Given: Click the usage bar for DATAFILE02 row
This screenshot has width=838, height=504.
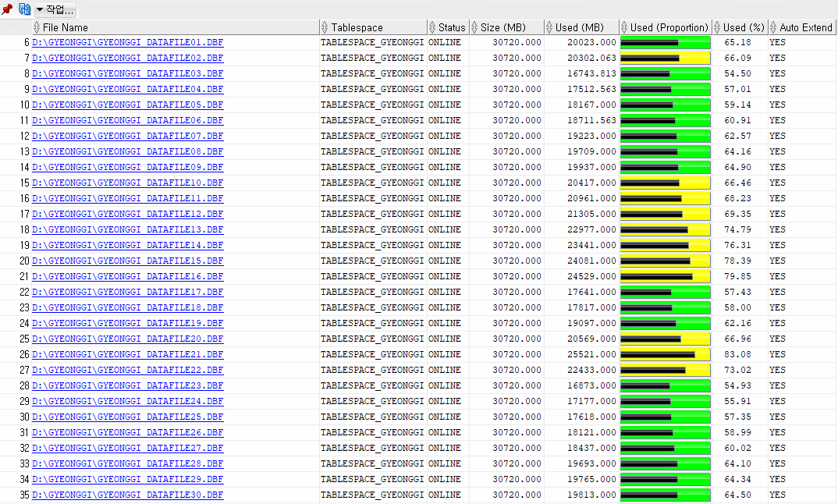Looking at the screenshot, I should click(665, 58).
